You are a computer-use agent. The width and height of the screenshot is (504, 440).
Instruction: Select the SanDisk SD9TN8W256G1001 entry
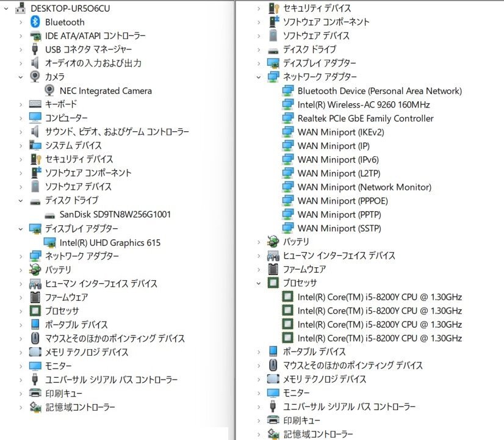click(115, 214)
